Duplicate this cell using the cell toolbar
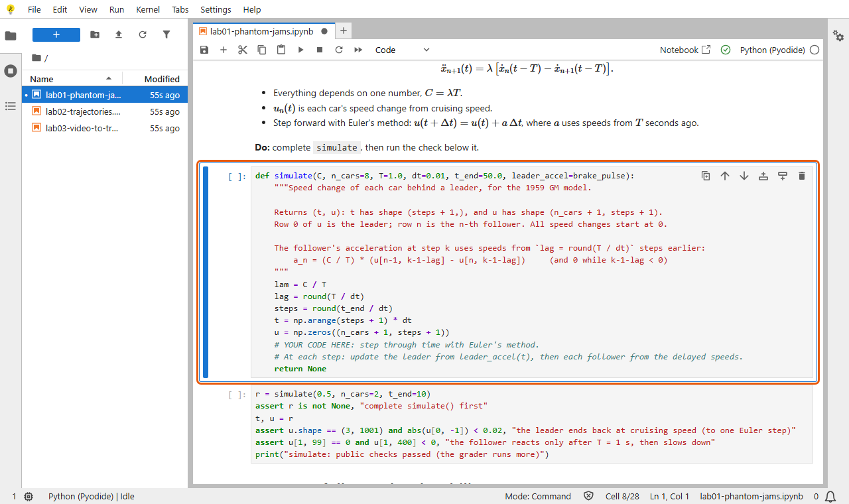849x504 pixels. coord(706,176)
